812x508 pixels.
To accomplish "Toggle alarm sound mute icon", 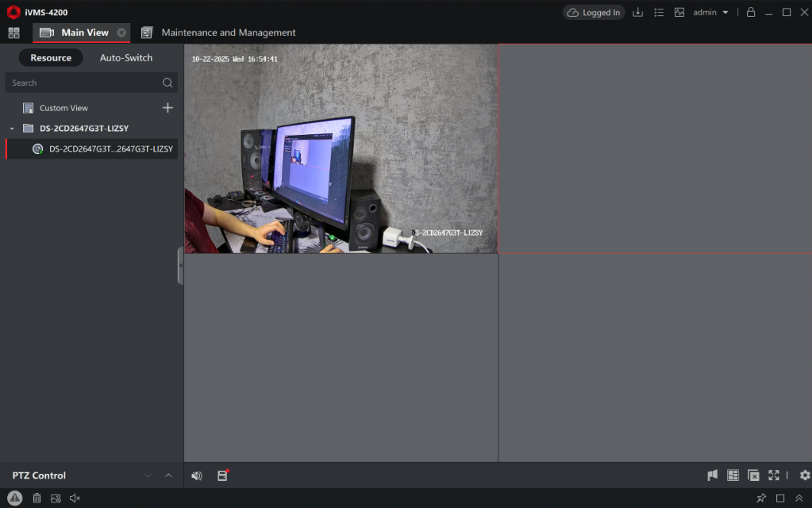I will coord(75,498).
